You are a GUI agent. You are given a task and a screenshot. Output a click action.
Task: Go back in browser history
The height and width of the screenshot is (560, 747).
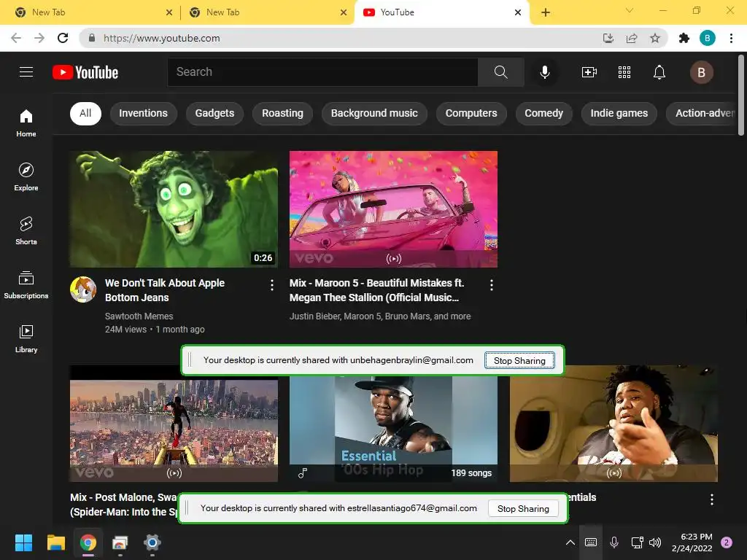[x=16, y=38]
